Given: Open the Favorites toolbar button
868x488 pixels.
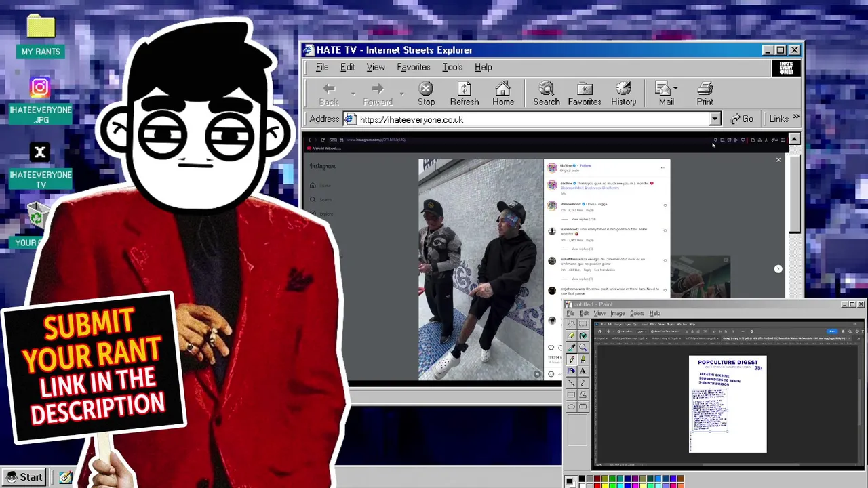Looking at the screenshot, I should pos(585,94).
